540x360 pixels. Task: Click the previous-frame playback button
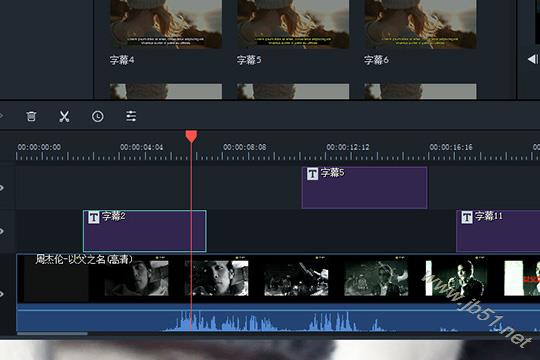pos(533,59)
